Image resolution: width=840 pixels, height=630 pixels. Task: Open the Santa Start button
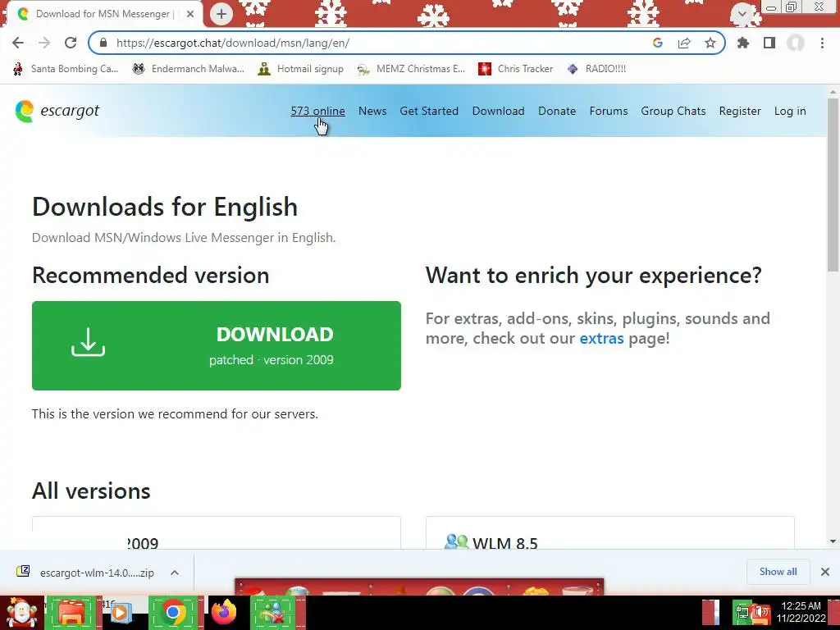click(21, 613)
